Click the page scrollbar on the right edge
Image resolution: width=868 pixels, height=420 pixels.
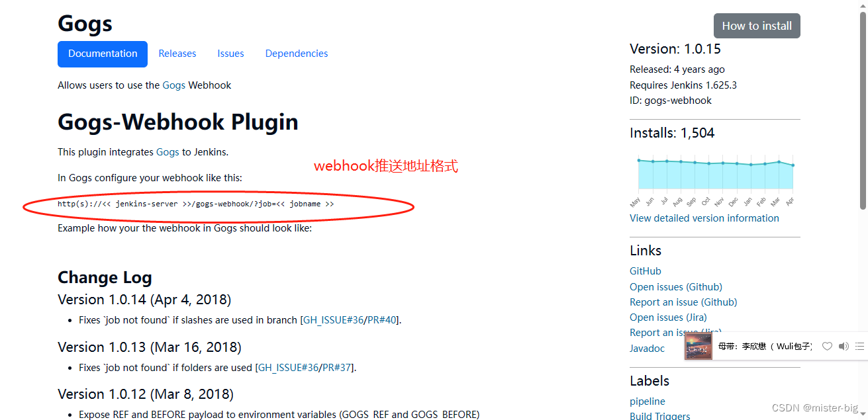[x=864, y=198]
